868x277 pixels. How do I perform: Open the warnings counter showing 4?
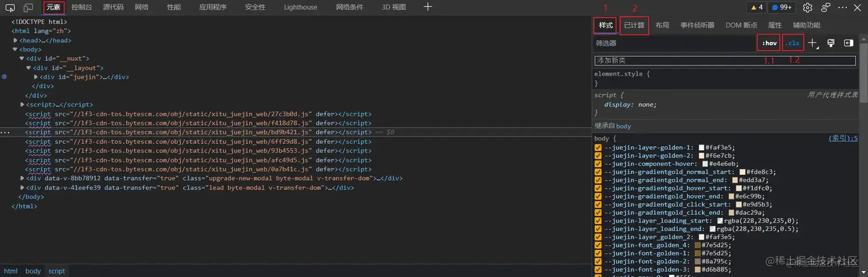(x=755, y=7)
